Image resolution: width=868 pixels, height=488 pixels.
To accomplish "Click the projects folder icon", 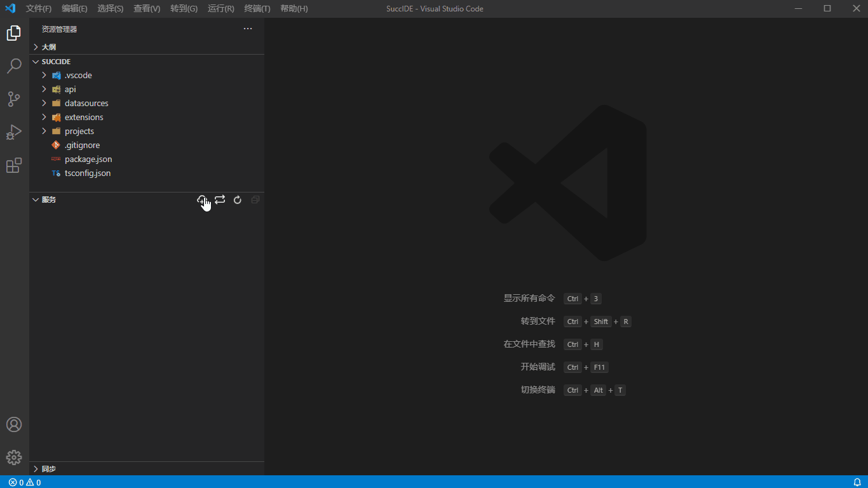I will [x=57, y=132].
